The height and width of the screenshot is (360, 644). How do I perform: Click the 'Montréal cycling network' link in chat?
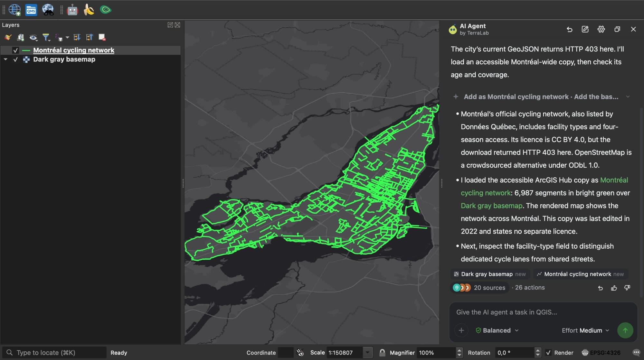544,186
